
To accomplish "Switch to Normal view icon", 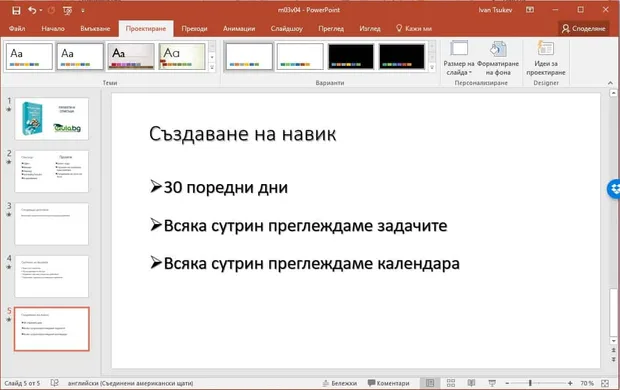I will click(430, 383).
